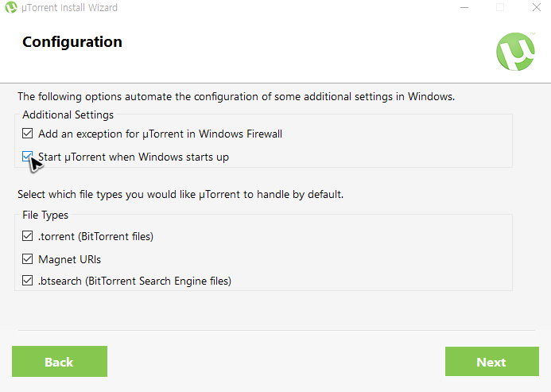
Task: Click the 'Magnet URIs' label text
Action: click(x=70, y=259)
